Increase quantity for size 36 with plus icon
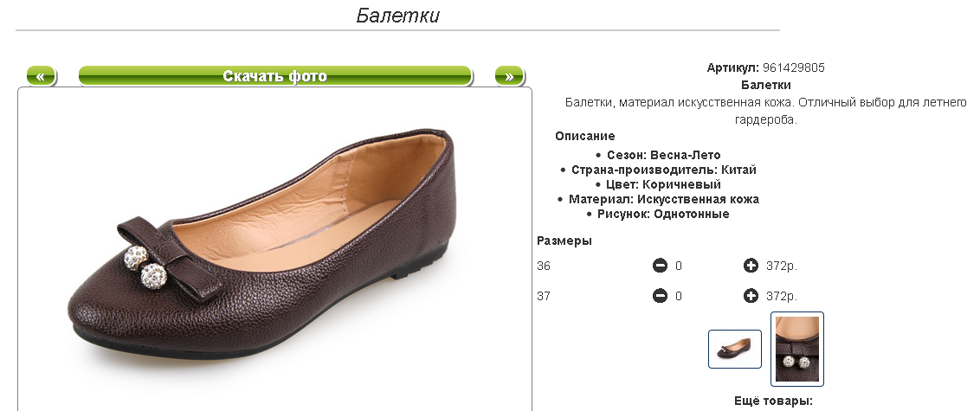 [751, 267]
